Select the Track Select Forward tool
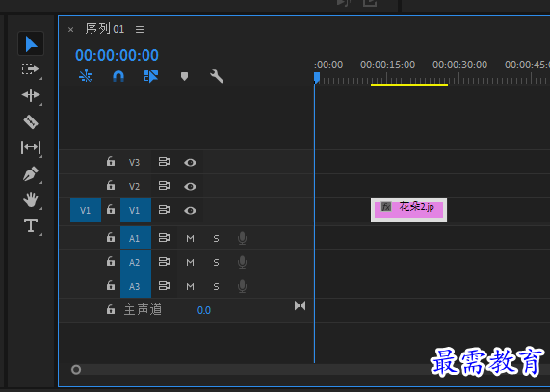 click(x=30, y=69)
